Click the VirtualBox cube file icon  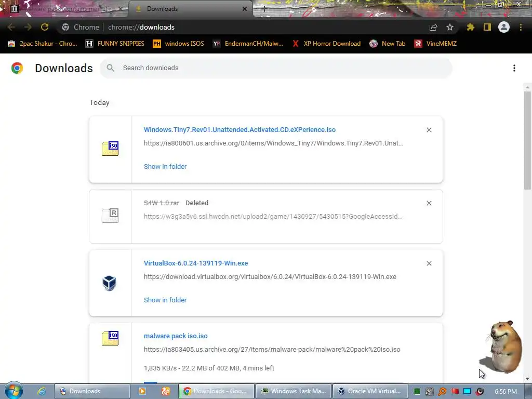tap(110, 283)
